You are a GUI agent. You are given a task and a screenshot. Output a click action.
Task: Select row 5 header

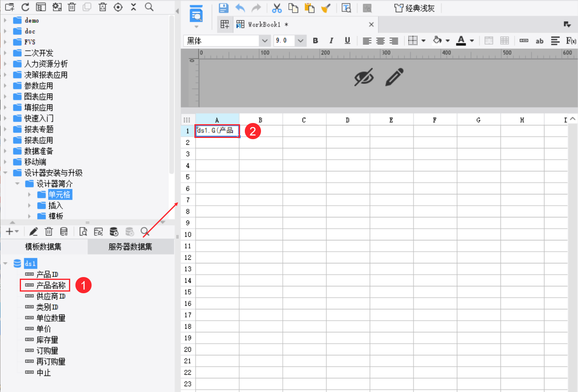188,177
